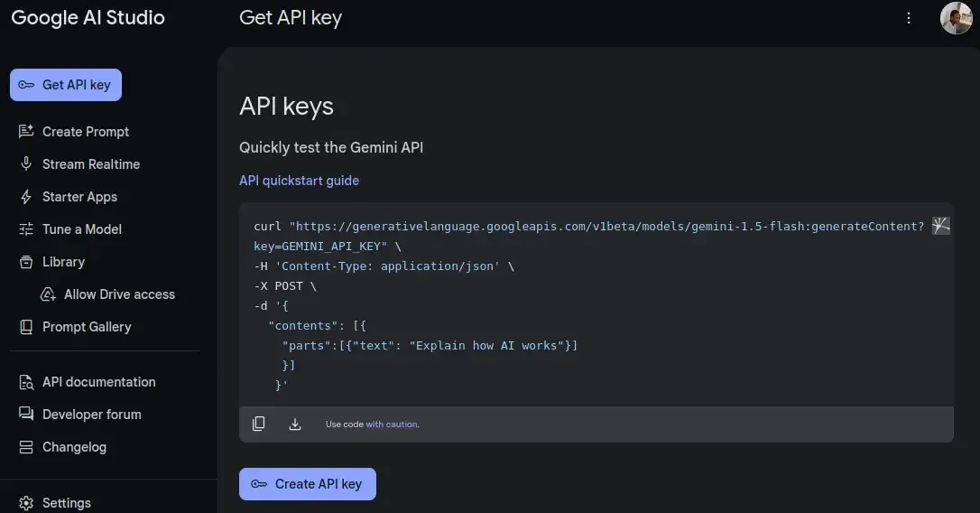Click the Stream Realtime microphone icon
The width and height of the screenshot is (980, 513).
click(26, 164)
